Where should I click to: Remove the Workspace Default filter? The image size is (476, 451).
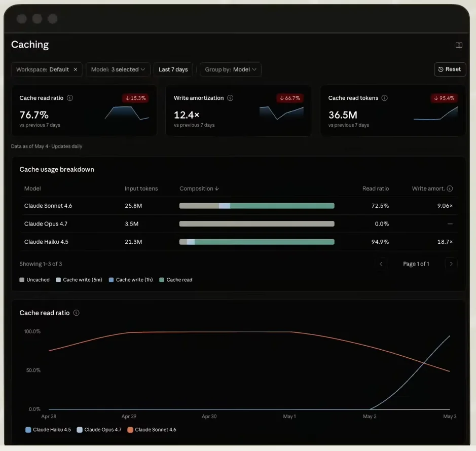[x=76, y=69]
